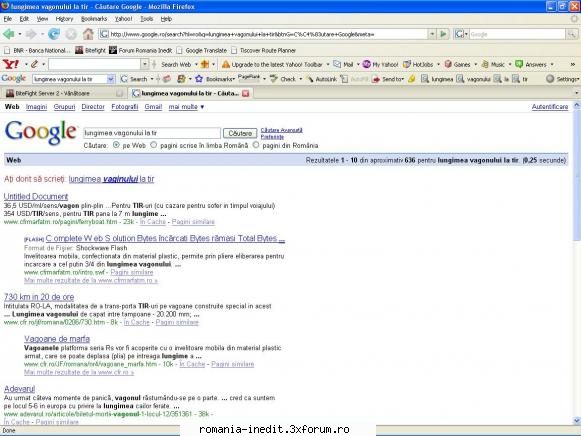The image size is (581, 436).
Task: Expand the Yahoo toolbar overflow chevron
Action: (572, 64)
